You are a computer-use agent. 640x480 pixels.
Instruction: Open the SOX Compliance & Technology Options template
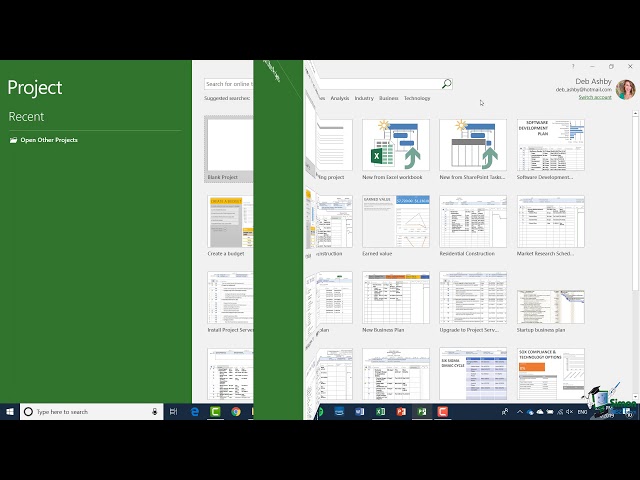(x=550, y=373)
